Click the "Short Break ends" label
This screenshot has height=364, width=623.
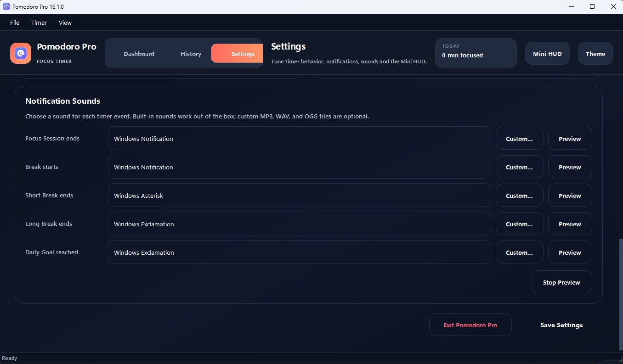click(x=49, y=196)
